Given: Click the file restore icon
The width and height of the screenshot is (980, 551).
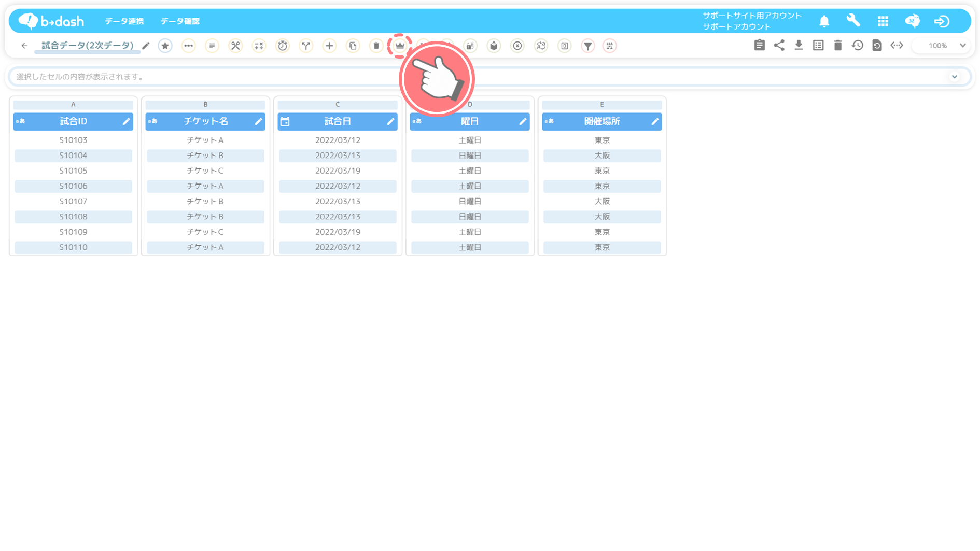Looking at the screenshot, I should pos(877,45).
